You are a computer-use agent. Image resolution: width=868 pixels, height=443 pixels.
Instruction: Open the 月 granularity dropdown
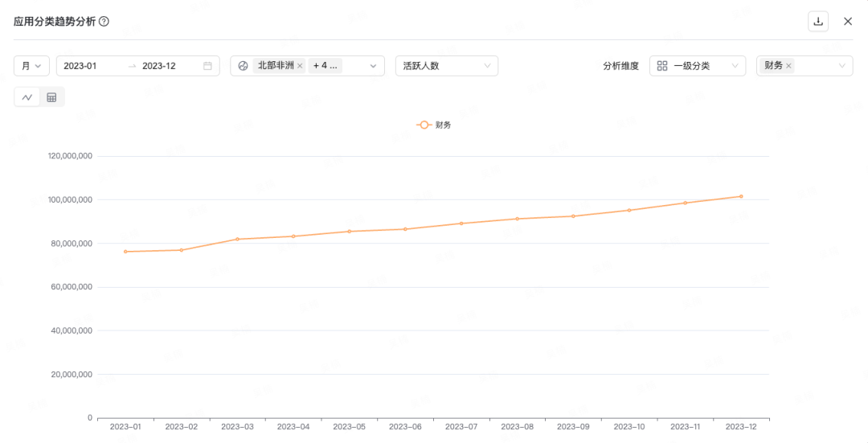(x=32, y=66)
